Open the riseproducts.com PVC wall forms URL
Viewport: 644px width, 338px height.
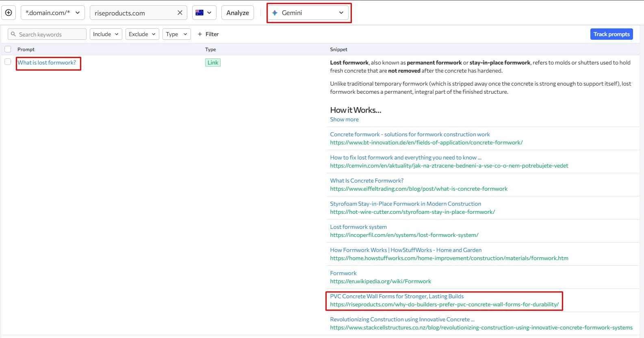444,304
